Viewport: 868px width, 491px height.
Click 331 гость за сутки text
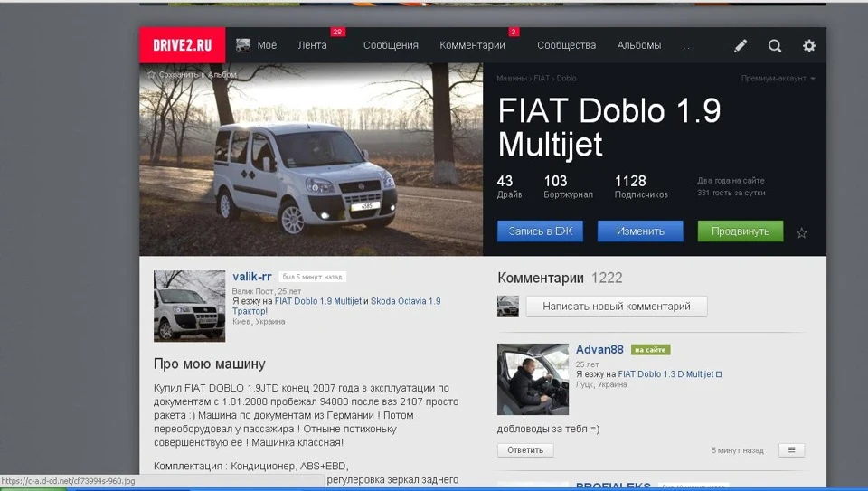[731, 193]
